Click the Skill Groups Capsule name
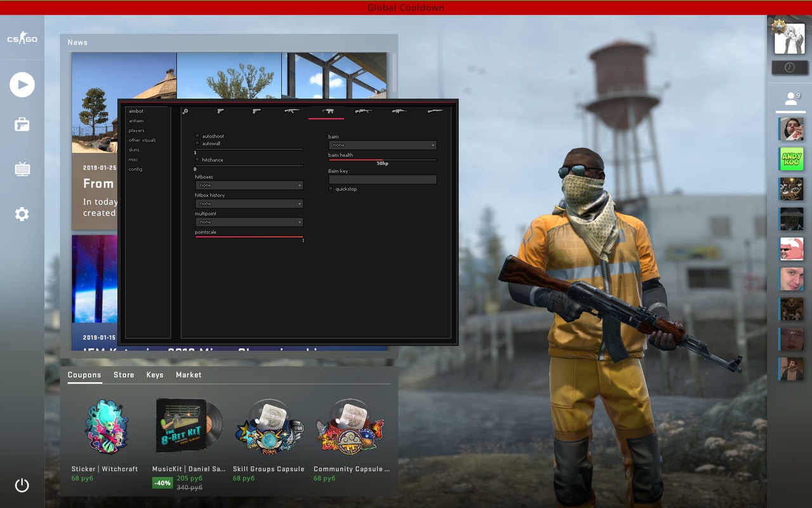Viewport: 812px width, 508px height. click(268, 469)
